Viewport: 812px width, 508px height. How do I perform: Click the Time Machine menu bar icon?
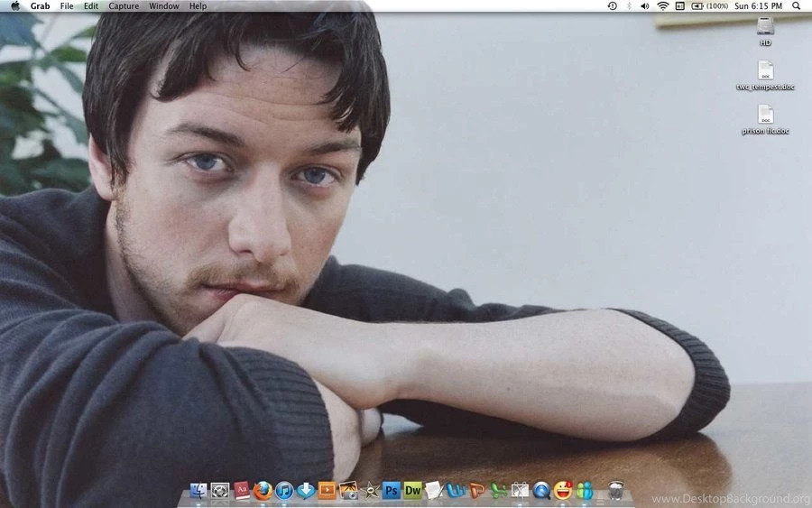(612, 6)
